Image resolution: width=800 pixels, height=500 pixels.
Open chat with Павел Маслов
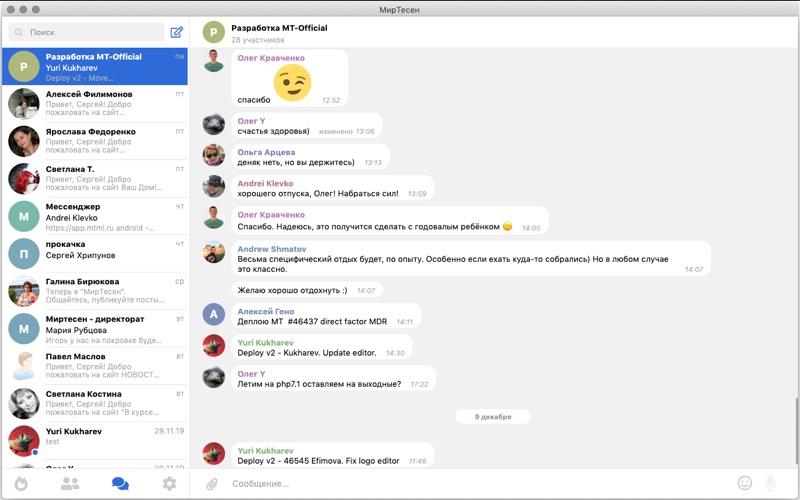coord(95,366)
